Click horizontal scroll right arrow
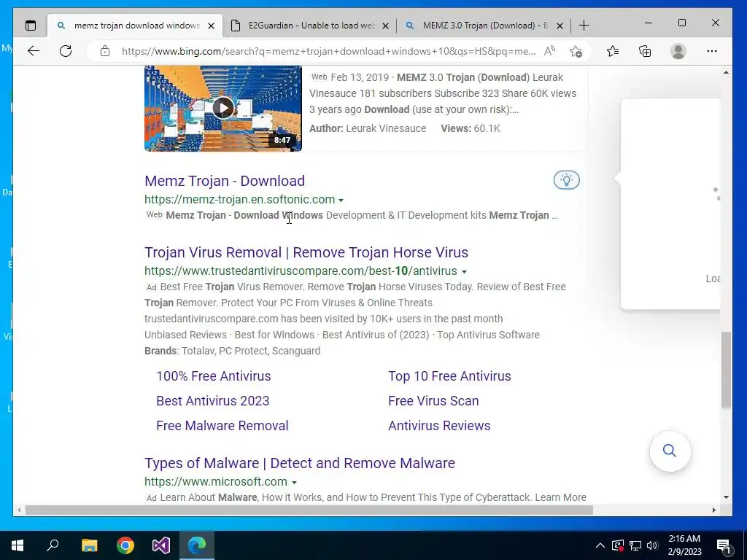This screenshot has height=560, width=747. (x=713, y=510)
